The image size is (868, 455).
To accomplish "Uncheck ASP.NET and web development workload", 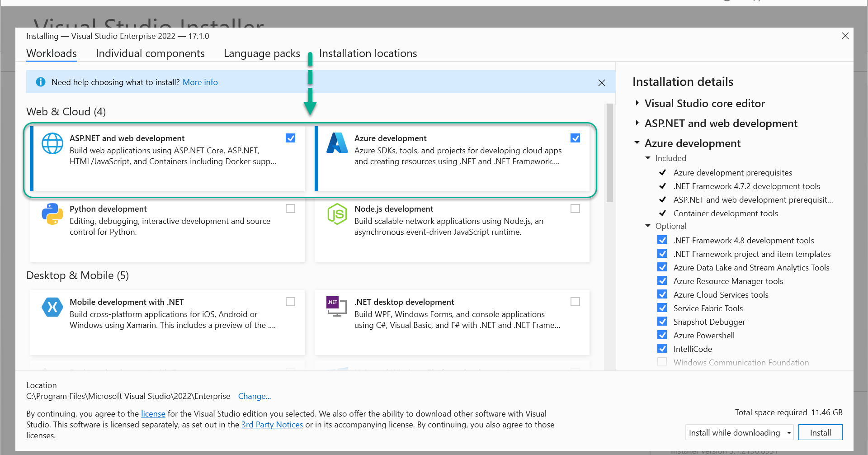I will [x=291, y=138].
